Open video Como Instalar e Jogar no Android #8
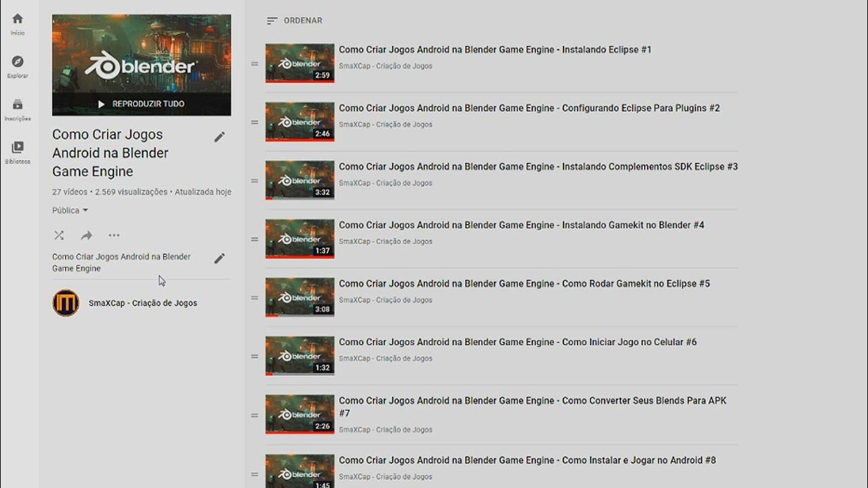This screenshot has height=488, width=868. point(528,460)
